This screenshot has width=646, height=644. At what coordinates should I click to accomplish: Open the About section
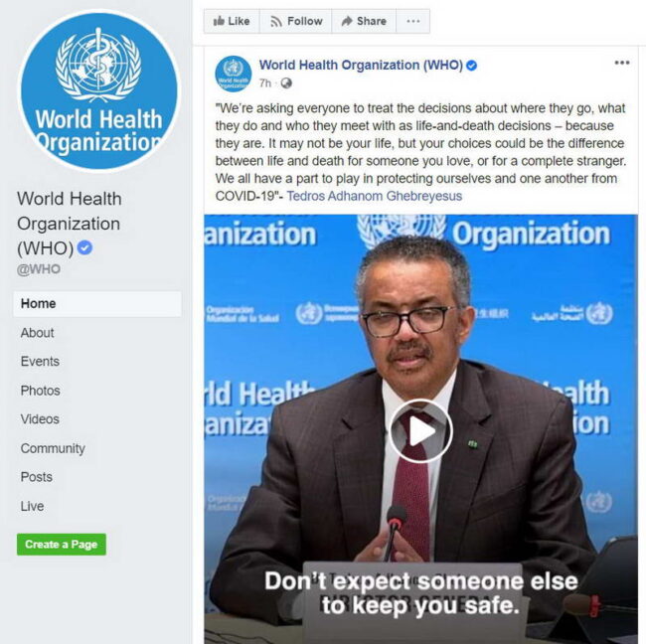tap(37, 333)
